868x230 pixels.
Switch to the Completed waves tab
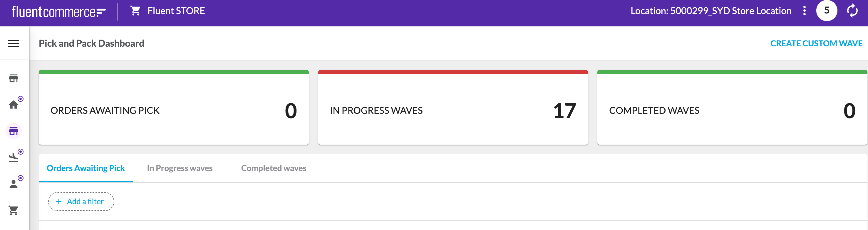(273, 168)
